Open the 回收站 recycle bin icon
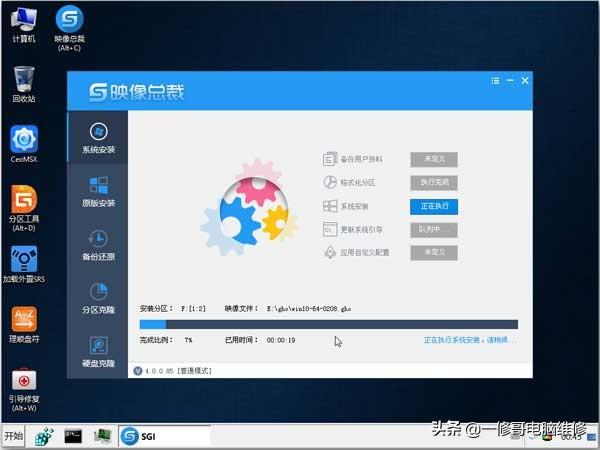Screen dimensions: 600x450 [x=24, y=84]
